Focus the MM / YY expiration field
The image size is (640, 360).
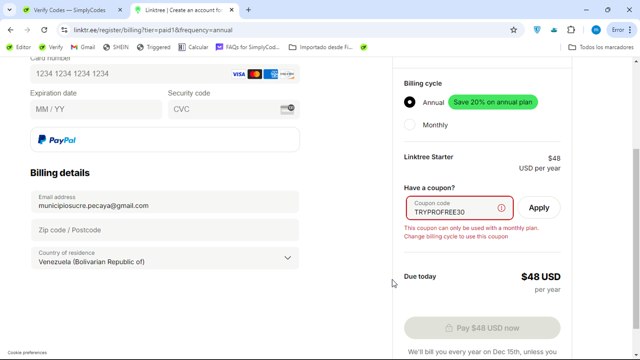point(96,109)
